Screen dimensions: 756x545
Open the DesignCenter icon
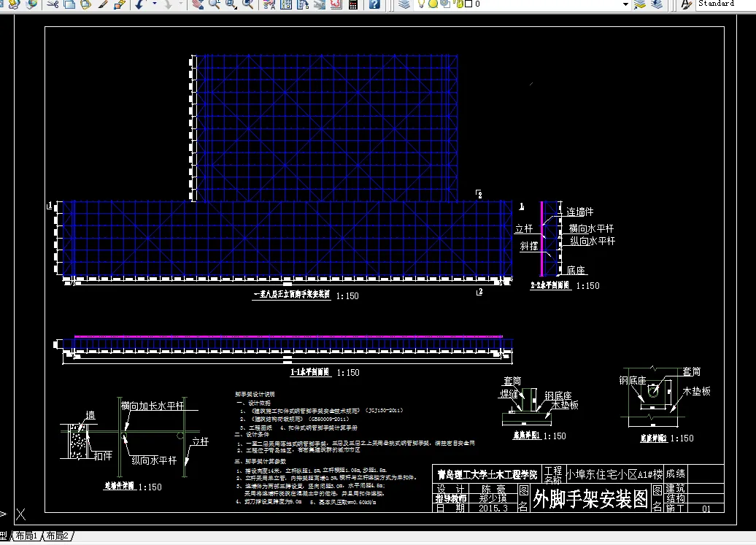tap(286, 4)
